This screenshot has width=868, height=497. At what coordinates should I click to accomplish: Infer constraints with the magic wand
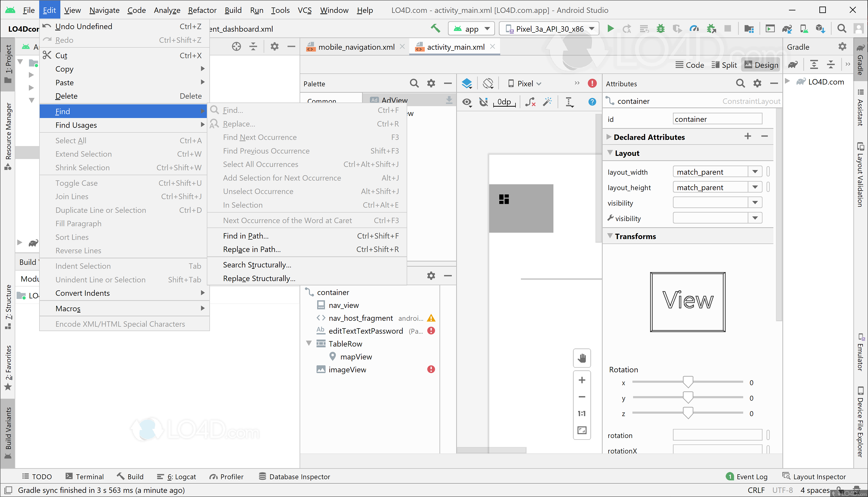point(547,102)
